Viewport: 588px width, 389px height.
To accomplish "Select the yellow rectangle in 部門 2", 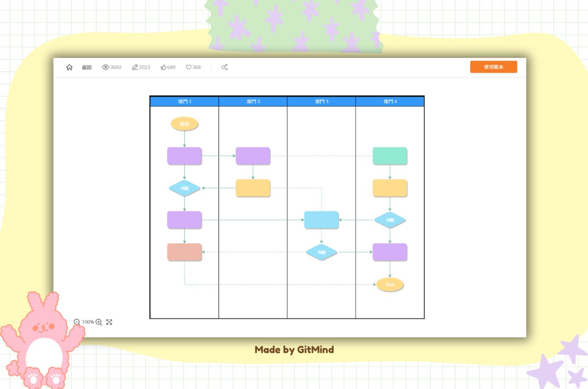I will [253, 188].
